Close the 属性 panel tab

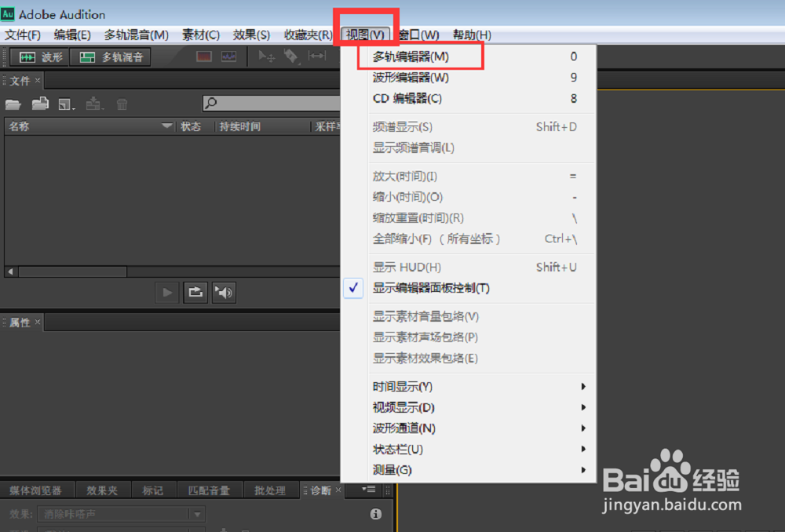38,322
